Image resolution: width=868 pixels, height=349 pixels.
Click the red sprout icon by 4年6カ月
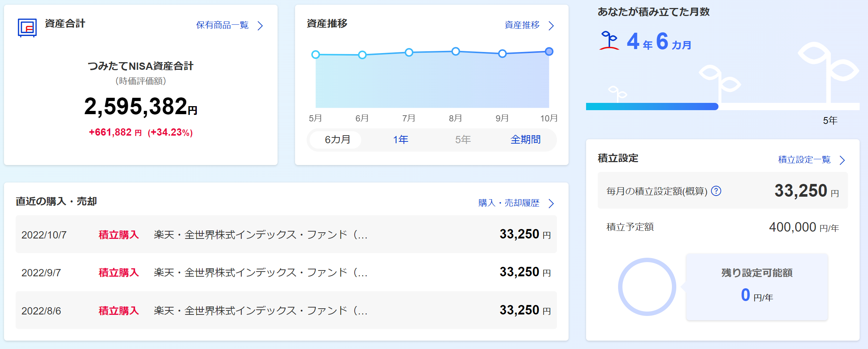point(609,40)
